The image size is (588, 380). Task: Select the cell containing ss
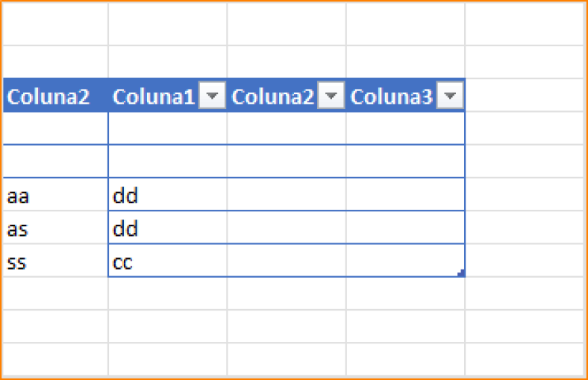pos(55,261)
